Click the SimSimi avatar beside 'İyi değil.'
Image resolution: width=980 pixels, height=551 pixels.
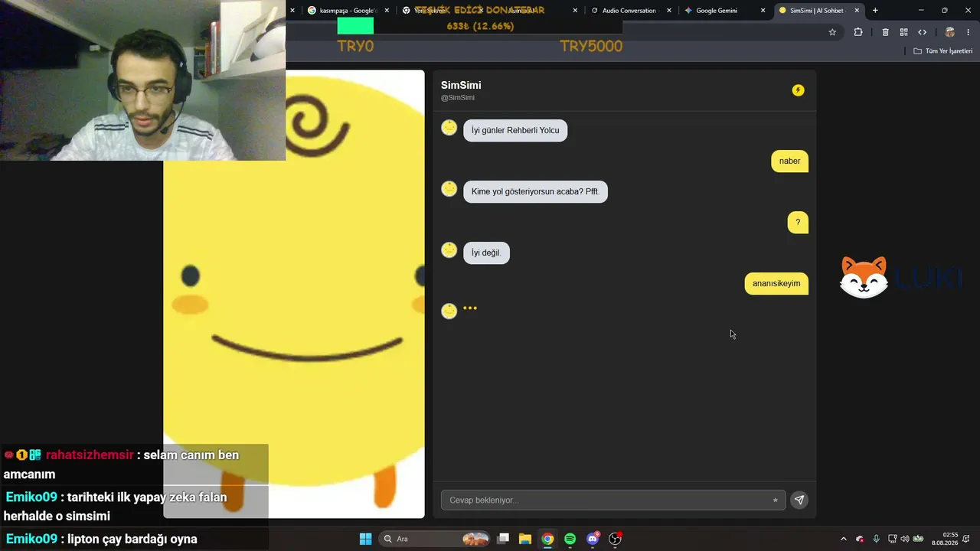449,250
